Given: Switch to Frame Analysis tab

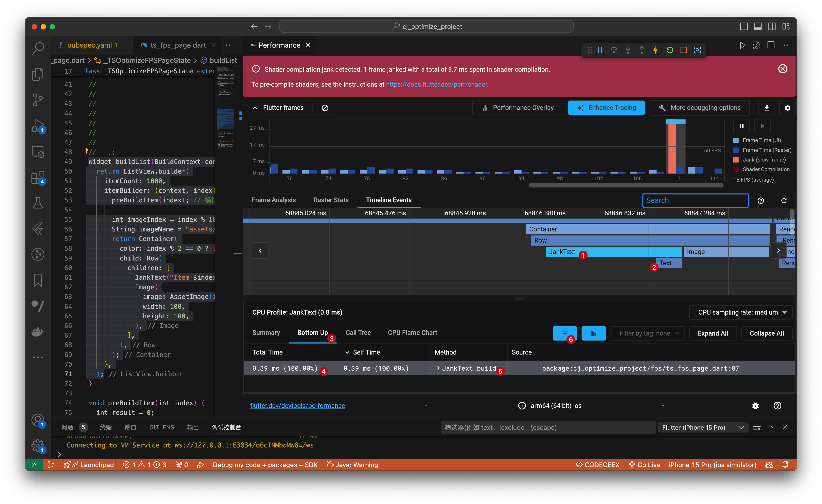Looking at the screenshot, I should point(274,200).
